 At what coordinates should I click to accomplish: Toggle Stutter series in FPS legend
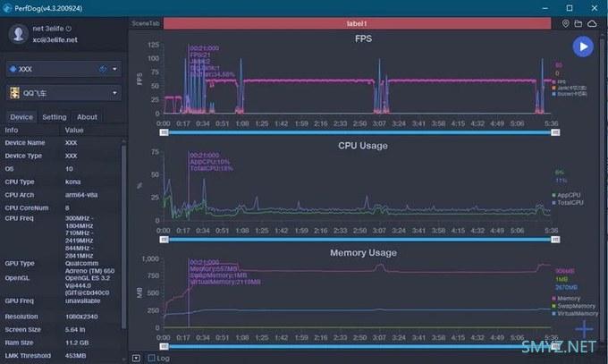click(569, 94)
